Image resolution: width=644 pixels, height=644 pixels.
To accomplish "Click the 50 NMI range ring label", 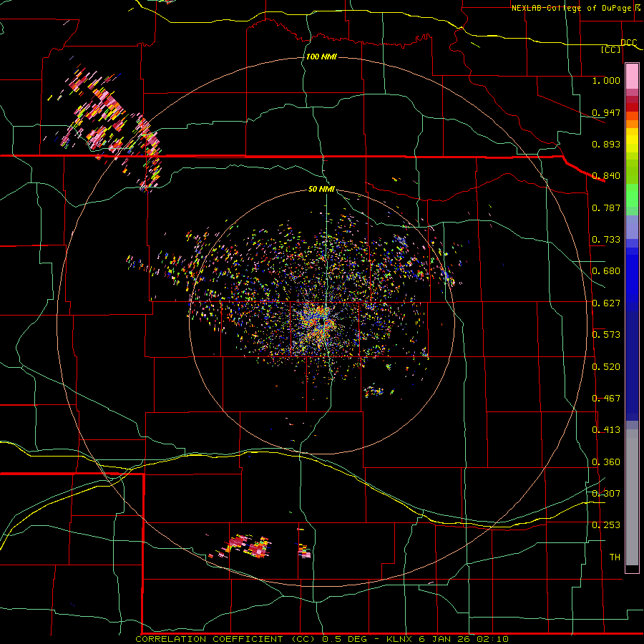I will pyautogui.click(x=321, y=189).
